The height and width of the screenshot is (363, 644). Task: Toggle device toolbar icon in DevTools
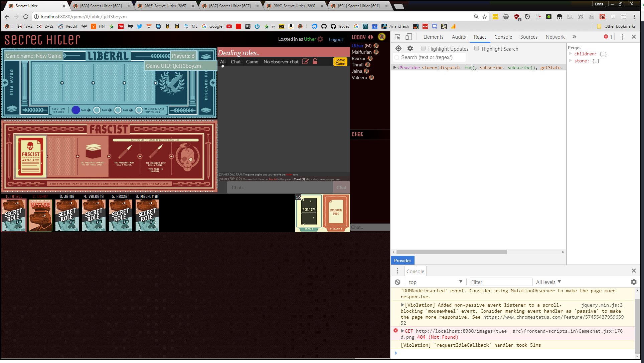tap(409, 37)
